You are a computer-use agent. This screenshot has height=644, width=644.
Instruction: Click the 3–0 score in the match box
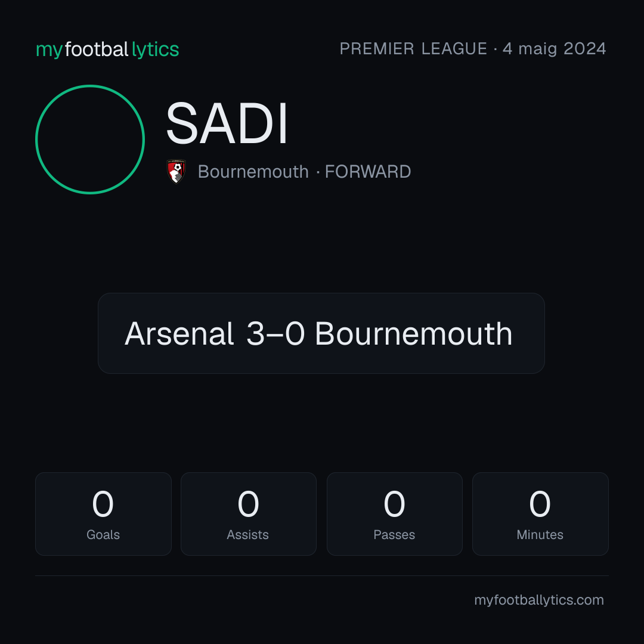(275, 333)
